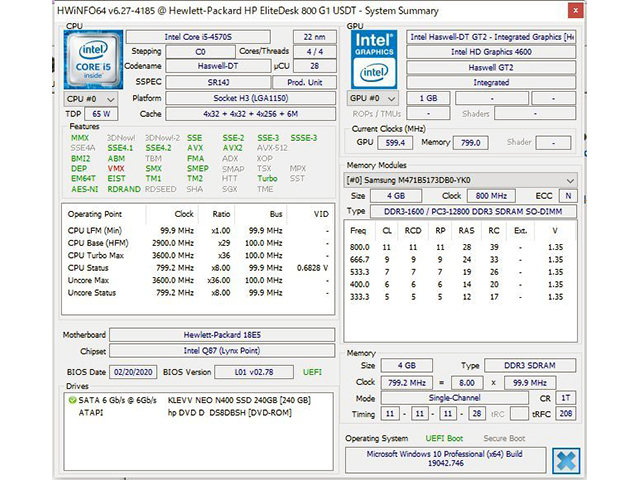Select the Uncore Max row
The image size is (640, 480).
pos(198,280)
